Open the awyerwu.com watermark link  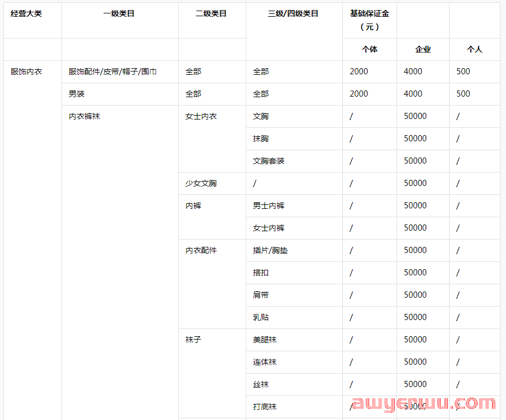(x=422, y=403)
